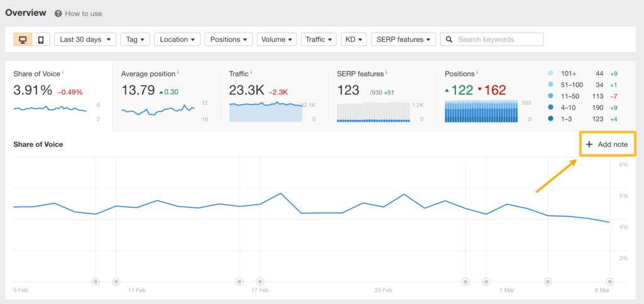Image resolution: width=644 pixels, height=304 pixels.
Task: Click the plus icon in Add note
Action: click(589, 144)
